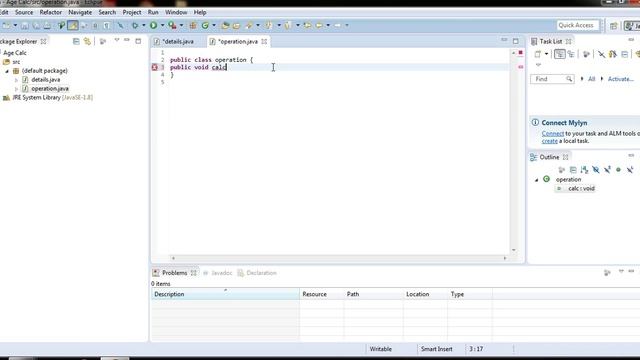The height and width of the screenshot is (360, 640).
Task: Open the Debug dropdown arrow
Action: pyautogui.click(x=143, y=25)
